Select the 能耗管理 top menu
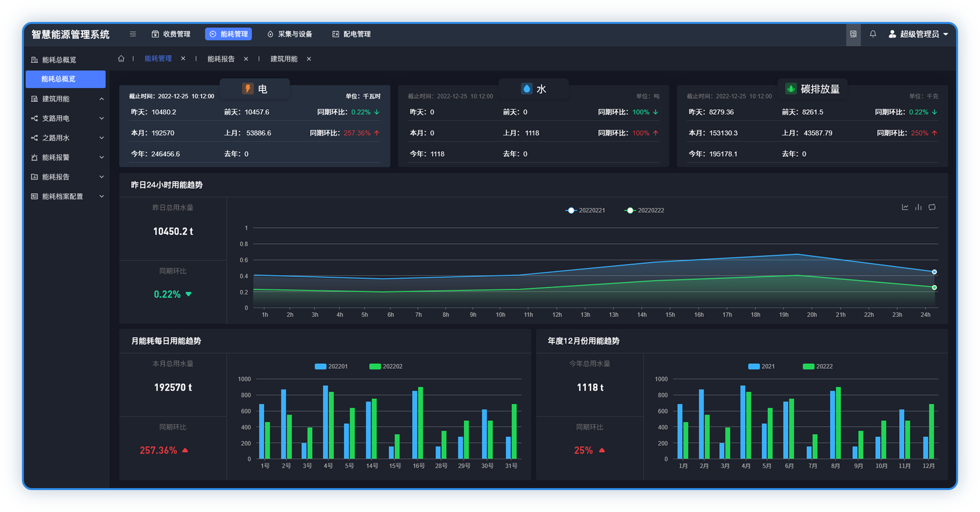Viewport: 980px width, 512px height. pyautogui.click(x=229, y=34)
